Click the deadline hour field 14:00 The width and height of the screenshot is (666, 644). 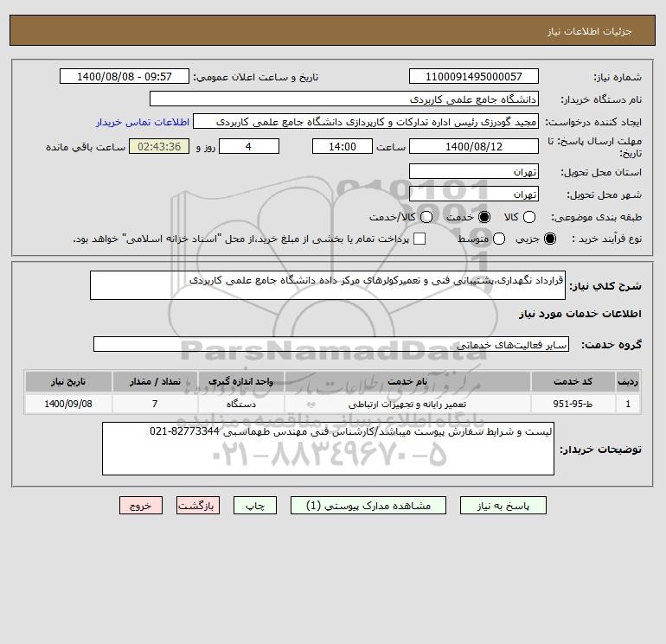point(343,146)
